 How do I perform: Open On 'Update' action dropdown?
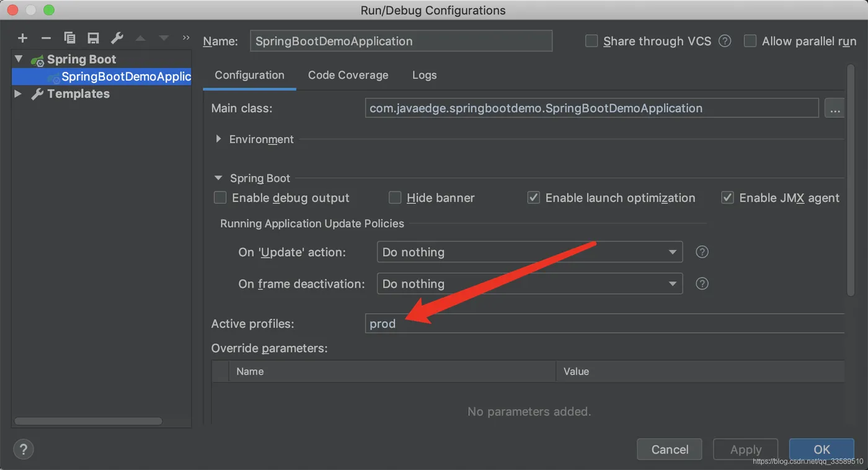[x=529, y=252]
